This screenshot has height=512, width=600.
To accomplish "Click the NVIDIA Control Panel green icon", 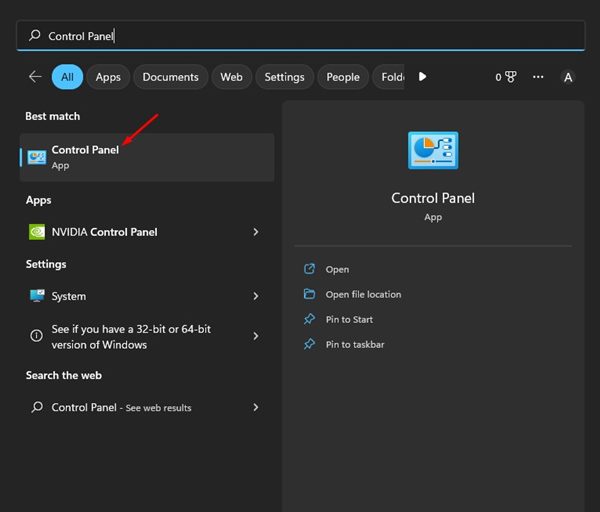I will coord(37,232).
